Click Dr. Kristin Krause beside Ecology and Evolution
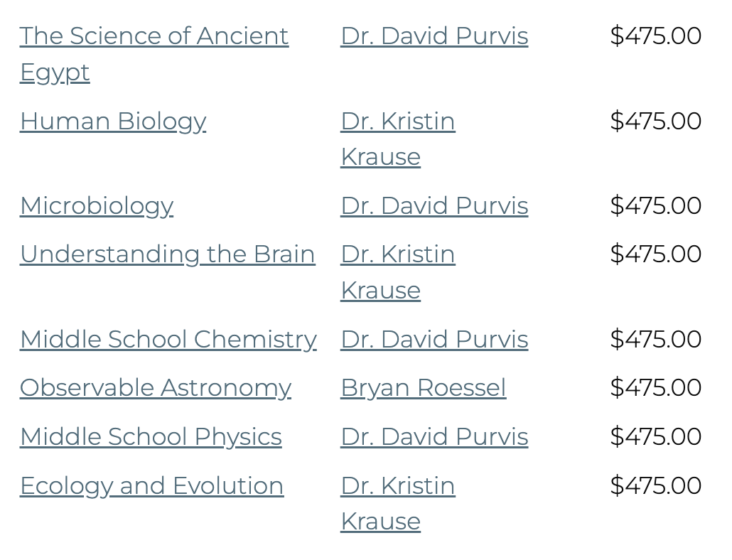732x560 pixels. coord(398,504)
